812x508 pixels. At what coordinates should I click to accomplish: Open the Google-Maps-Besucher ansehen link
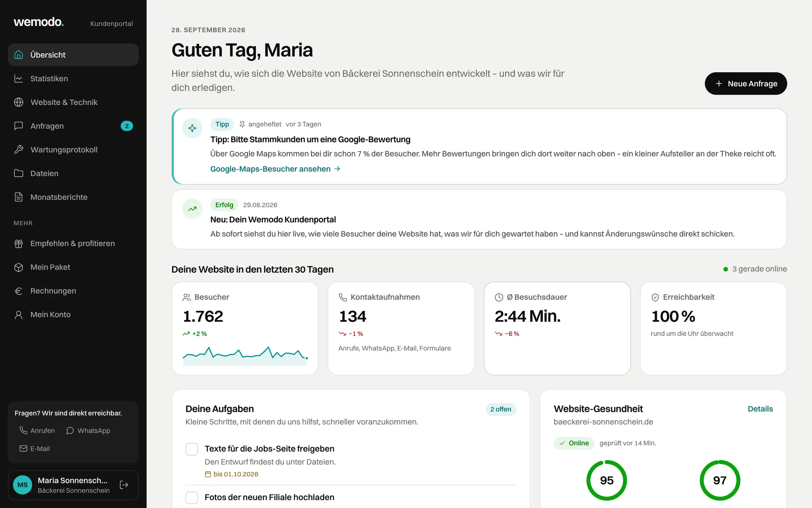(x=275, y=169)
